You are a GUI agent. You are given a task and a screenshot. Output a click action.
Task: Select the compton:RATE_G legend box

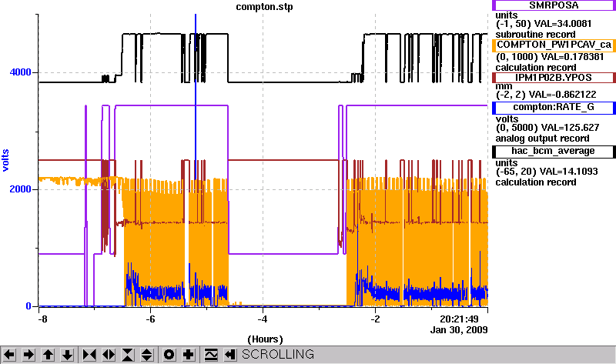click(x=554, y=107)
